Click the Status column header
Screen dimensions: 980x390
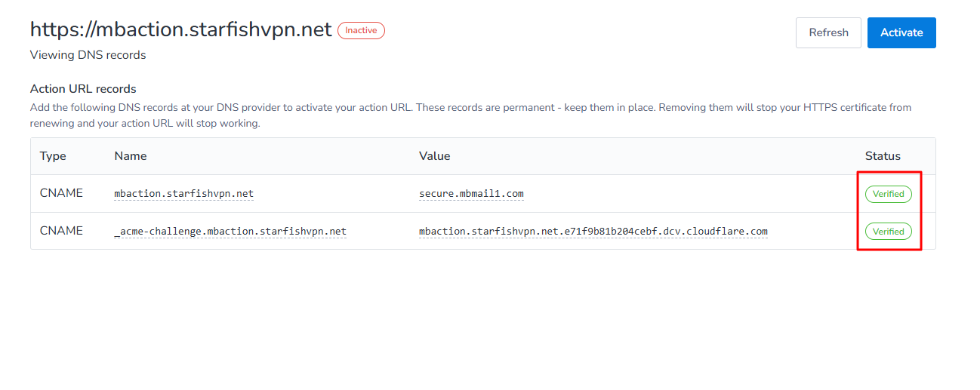883,156
